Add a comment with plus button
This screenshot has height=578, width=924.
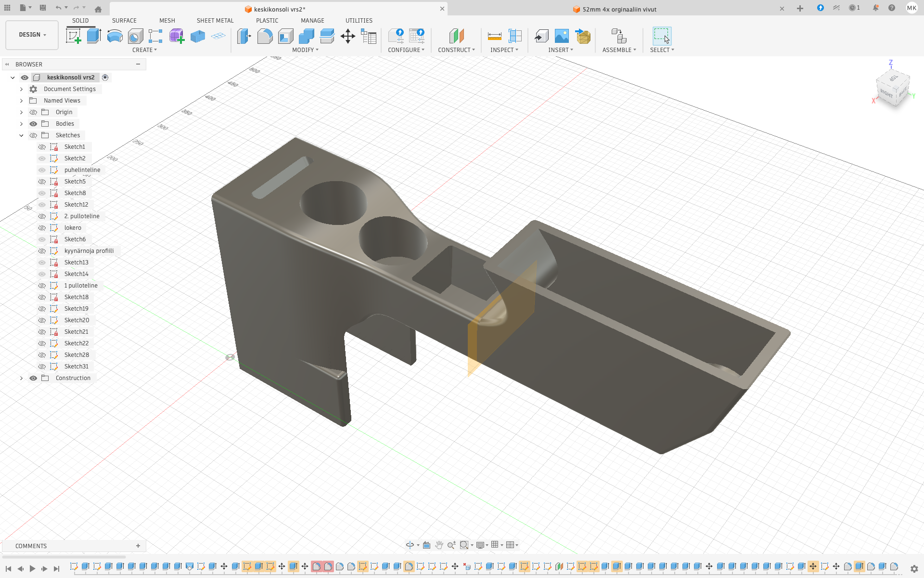point(138,546)
